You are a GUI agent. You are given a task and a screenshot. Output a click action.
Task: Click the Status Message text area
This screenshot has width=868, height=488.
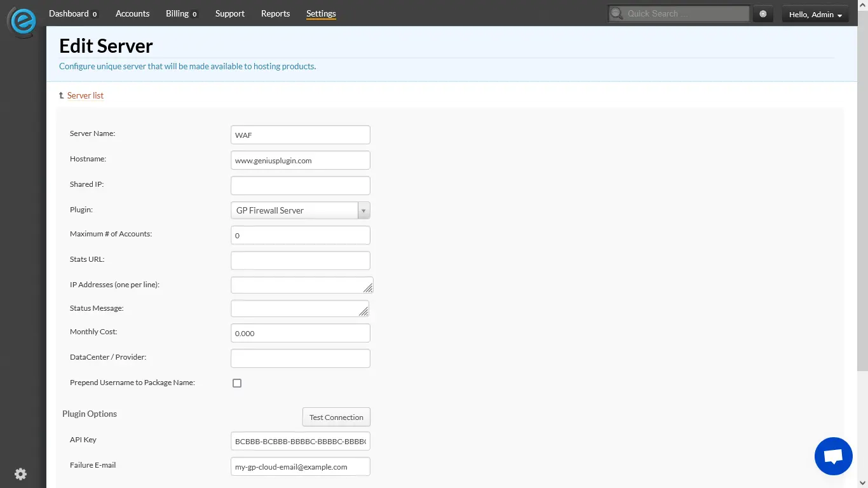[300, 308]
